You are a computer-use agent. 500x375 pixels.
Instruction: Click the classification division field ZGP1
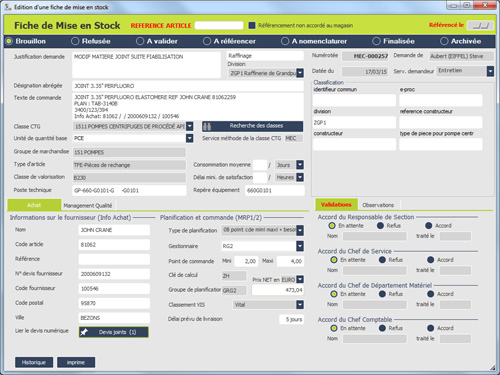(x=354, y=122)
